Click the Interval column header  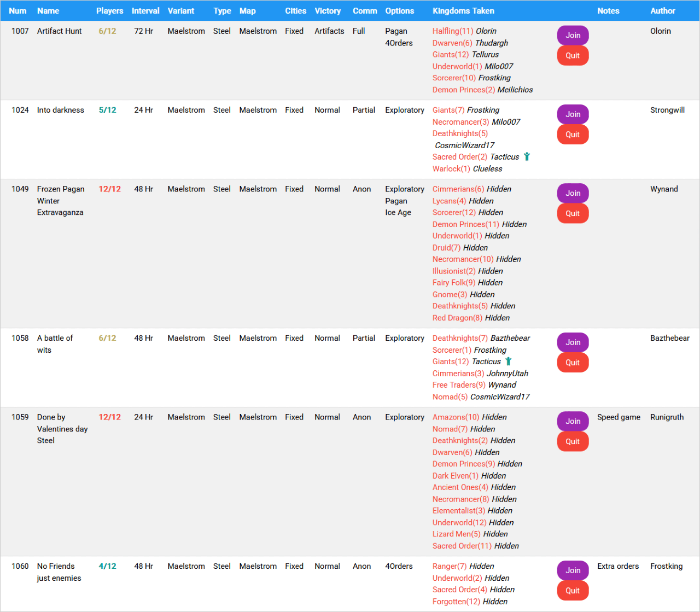click(x=145, y=11)
